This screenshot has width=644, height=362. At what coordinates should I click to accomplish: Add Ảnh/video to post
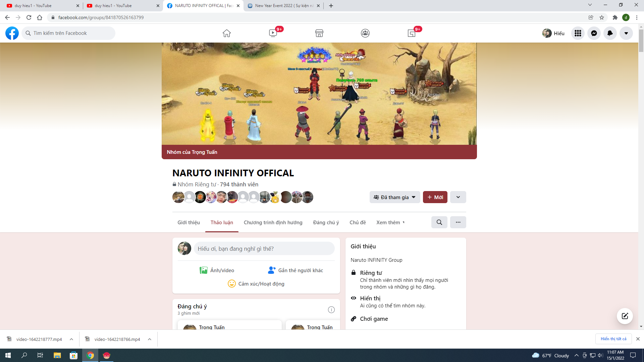coord(217,270)
